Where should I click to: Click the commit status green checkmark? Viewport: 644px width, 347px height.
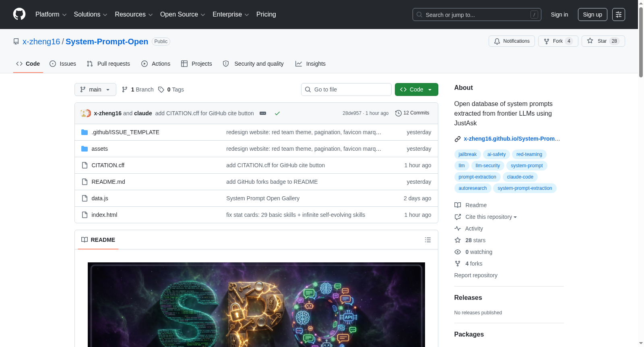[277, 113]
